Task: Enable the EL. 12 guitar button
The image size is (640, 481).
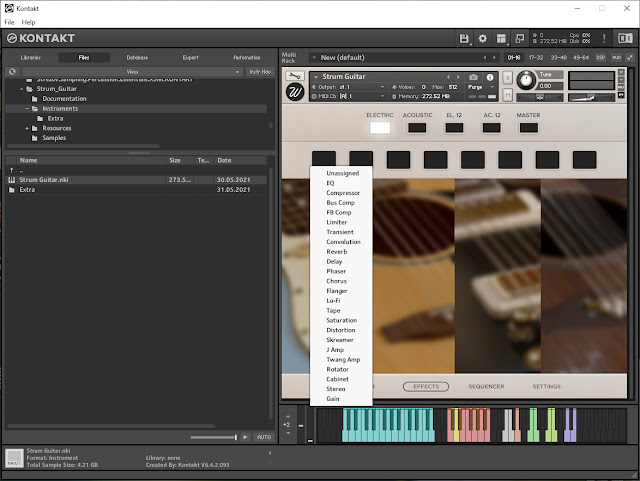Action: point(454,128)
